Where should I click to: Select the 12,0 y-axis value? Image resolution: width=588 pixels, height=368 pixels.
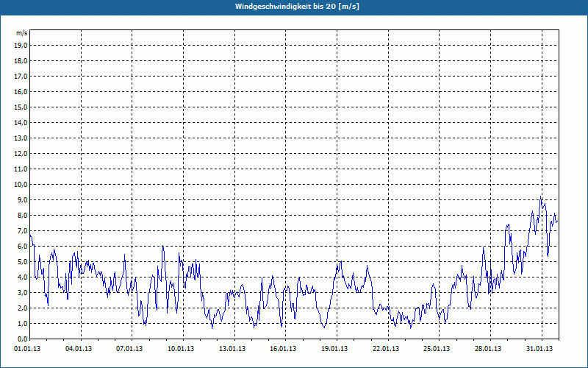coord(21,154)
